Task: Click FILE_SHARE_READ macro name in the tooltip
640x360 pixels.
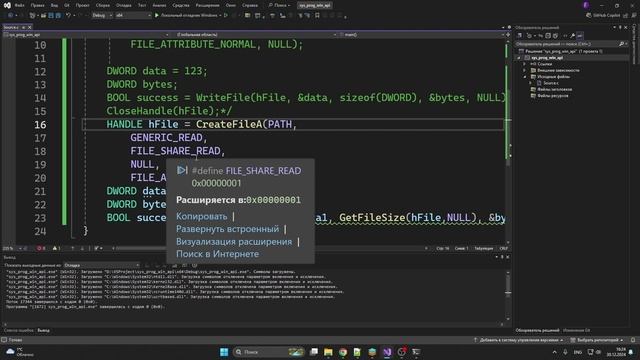Action: pos(263,171)
